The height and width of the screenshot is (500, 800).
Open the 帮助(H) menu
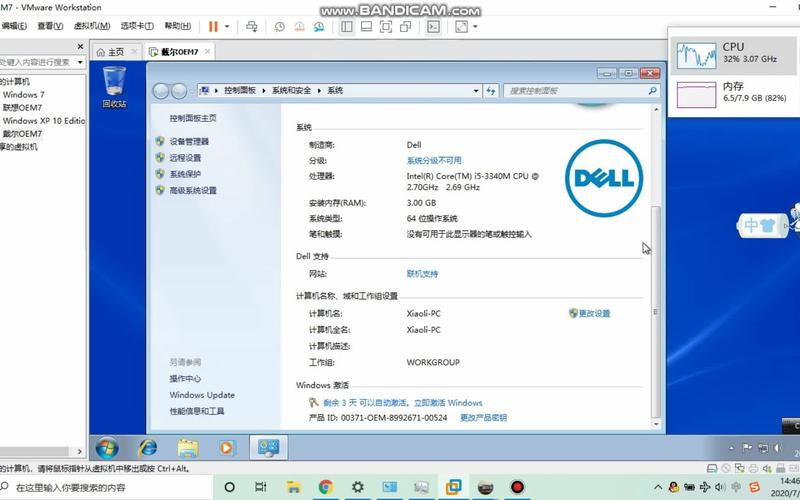177,26
